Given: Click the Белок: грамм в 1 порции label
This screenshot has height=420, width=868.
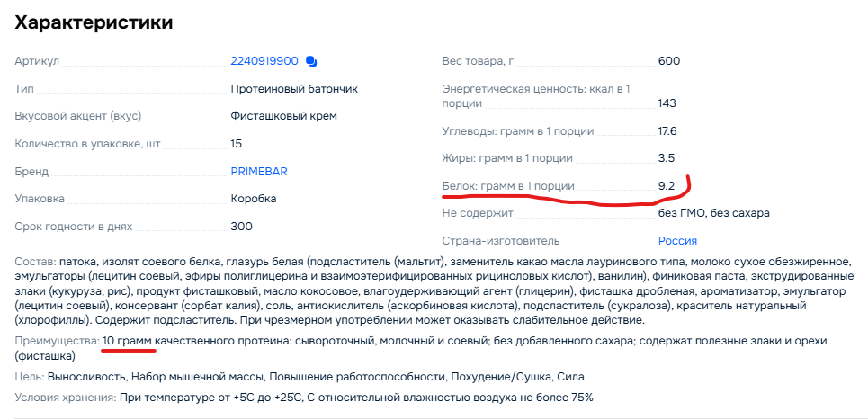Looking at the screenshot, I should click(508, 186).
